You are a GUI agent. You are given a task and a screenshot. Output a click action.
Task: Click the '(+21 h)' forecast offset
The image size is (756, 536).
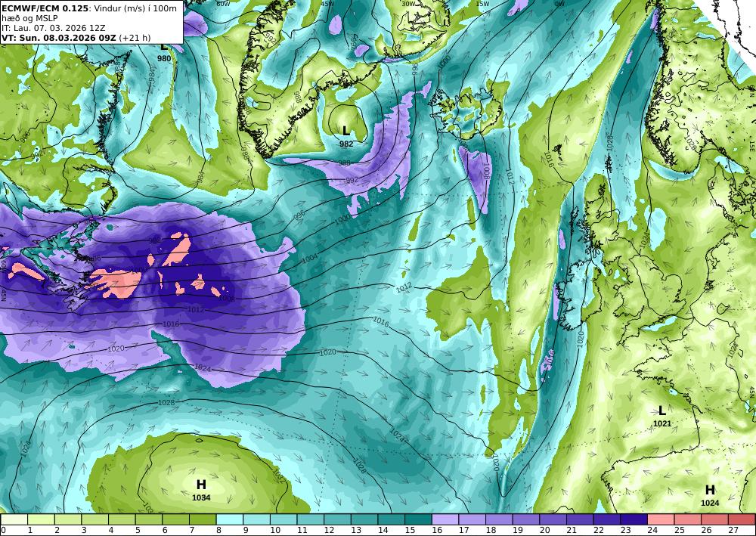pos(135,38)
